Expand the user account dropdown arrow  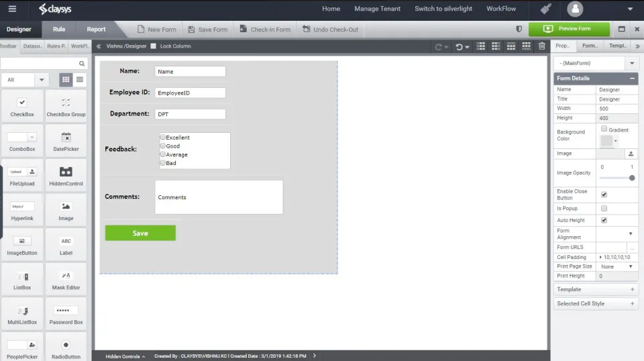click(630, 9)
